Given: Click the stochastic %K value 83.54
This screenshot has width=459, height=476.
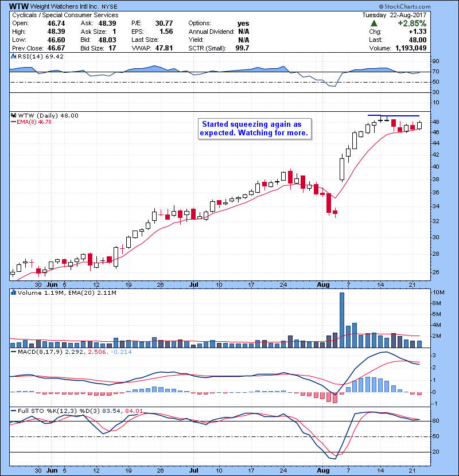Looking at the screenshot, I should point(111,411).
